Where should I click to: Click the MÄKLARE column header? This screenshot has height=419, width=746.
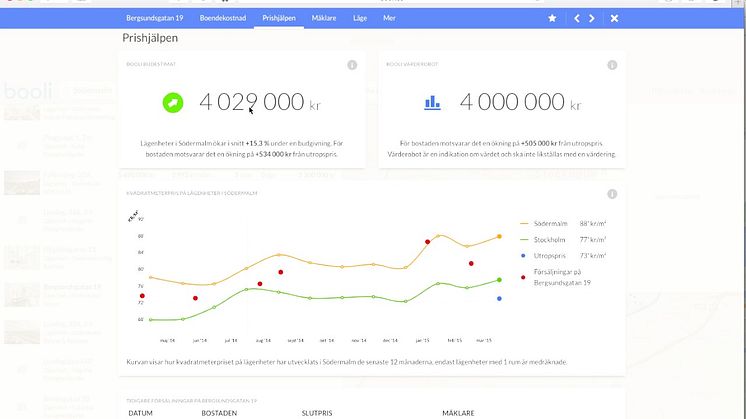pos(458,413)
